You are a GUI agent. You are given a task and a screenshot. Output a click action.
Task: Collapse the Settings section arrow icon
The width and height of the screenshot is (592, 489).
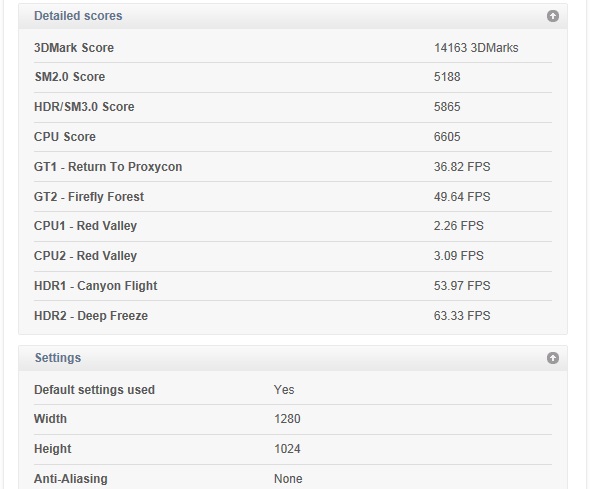tap(552, 358)
